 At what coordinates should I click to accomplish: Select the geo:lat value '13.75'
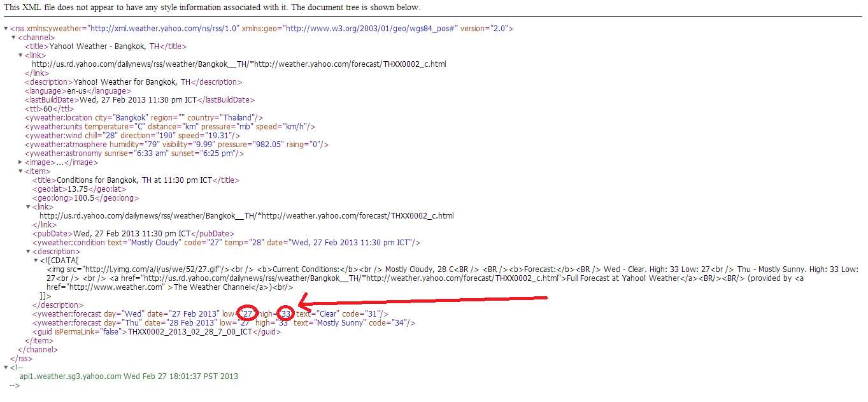[x=77, y=189]
